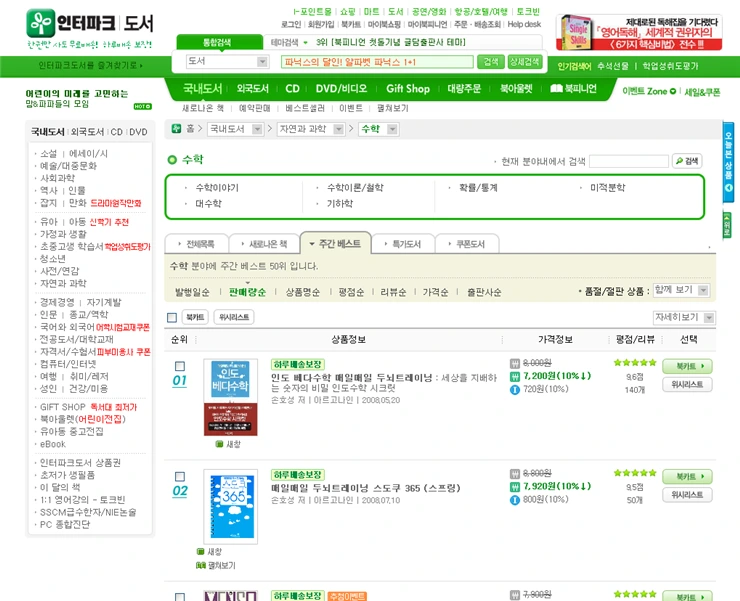Add book 01 to 북카트

(x=687, y=366)
